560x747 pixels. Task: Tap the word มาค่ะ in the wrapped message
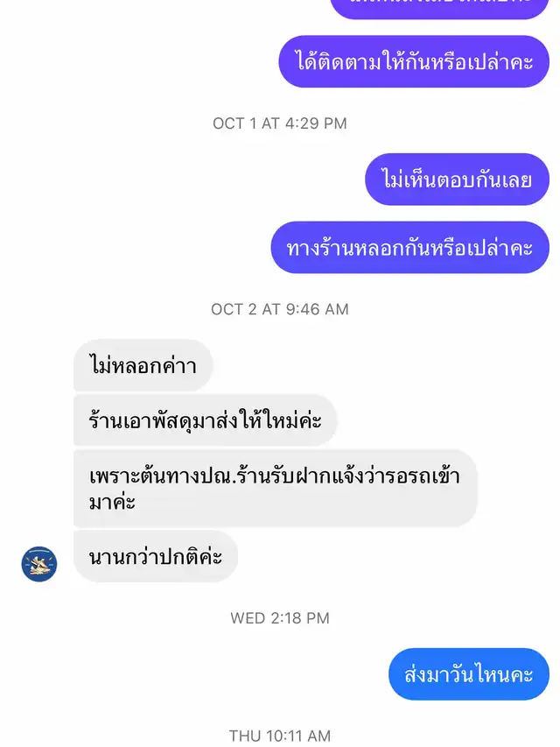tap(112, 502)
